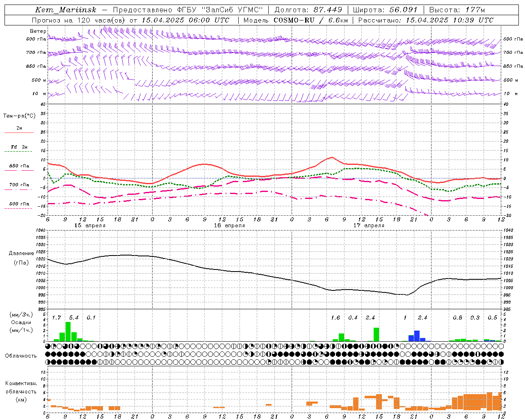Viewport: 525px width, 420px height.
Task: Select the precipitation total 5.4
Action: tap(74, 318)
